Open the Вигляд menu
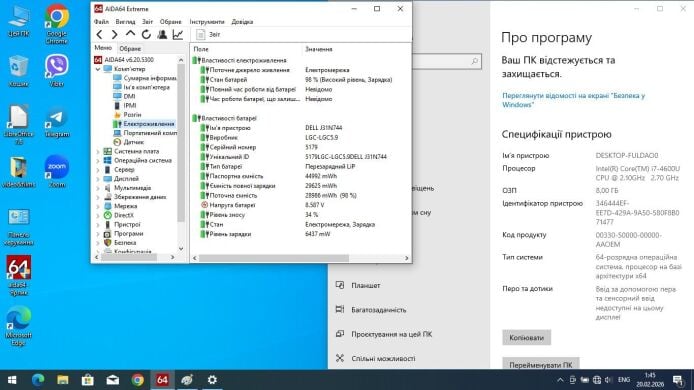 [x=125, y=22]
